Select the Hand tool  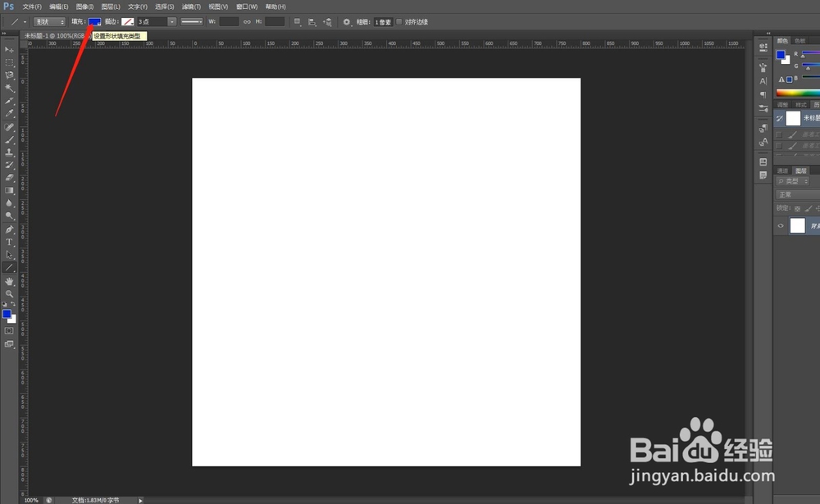[9, 281]
